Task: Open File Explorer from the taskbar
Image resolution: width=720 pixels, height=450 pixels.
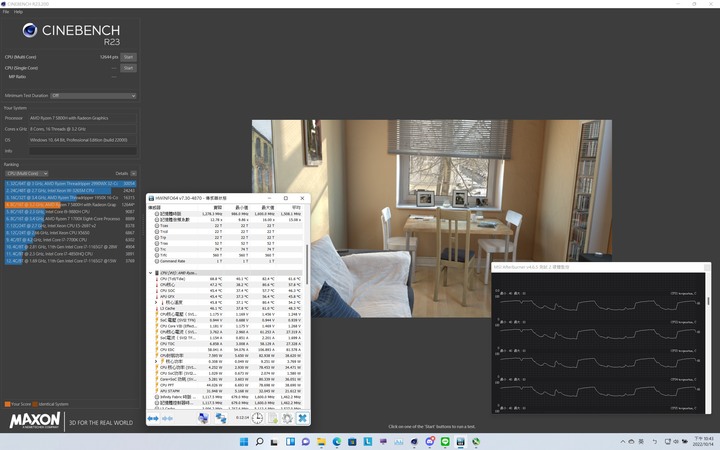Action: [321, 442]
